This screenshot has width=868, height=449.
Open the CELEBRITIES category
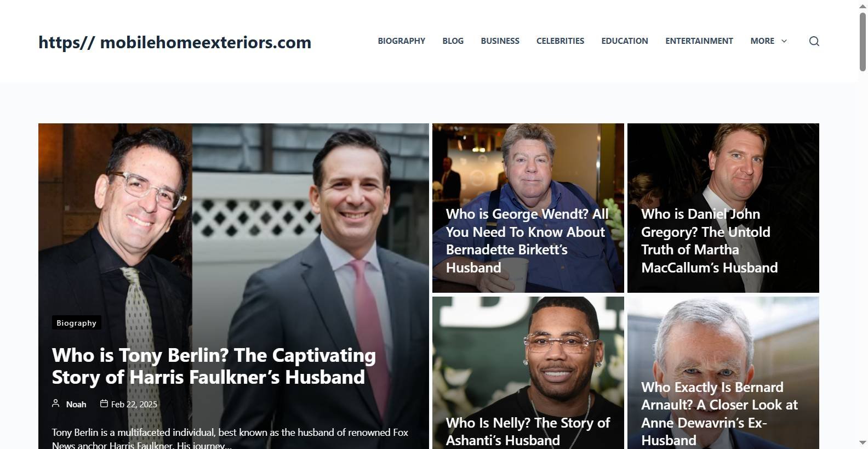tap(560, 41)
